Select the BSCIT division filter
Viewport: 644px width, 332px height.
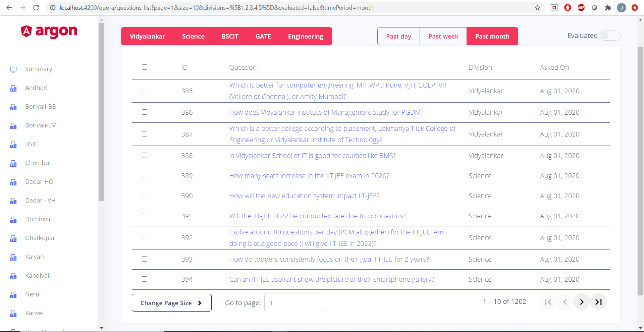(x=230, y=36)
